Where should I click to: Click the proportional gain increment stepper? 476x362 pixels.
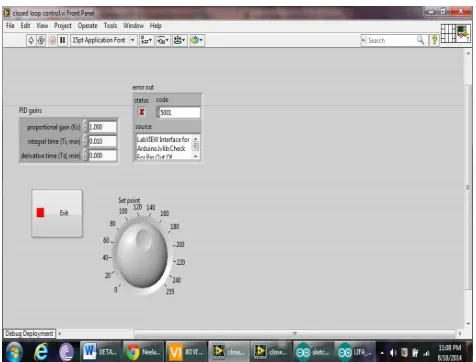[85, 124]
